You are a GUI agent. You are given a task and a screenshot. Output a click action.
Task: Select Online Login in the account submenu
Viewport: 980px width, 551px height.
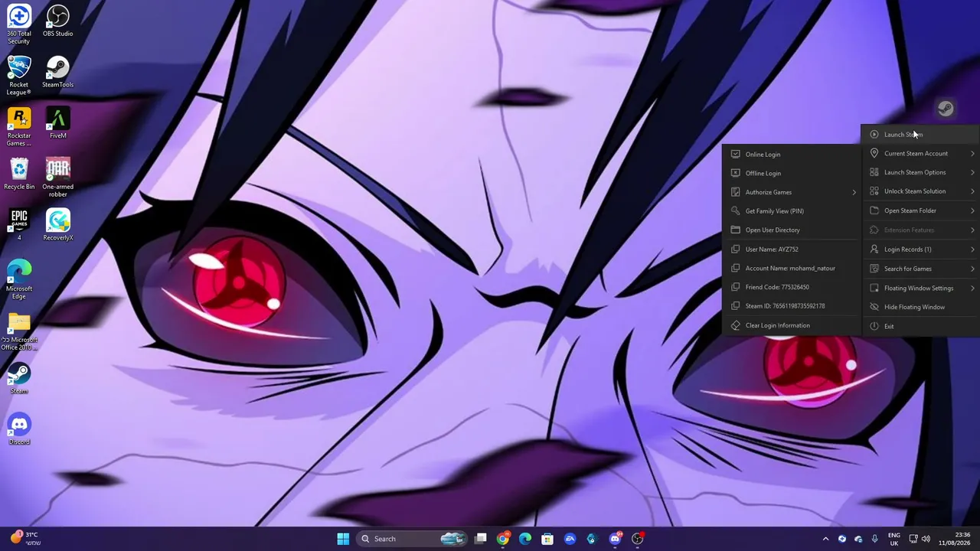(791, 154)
